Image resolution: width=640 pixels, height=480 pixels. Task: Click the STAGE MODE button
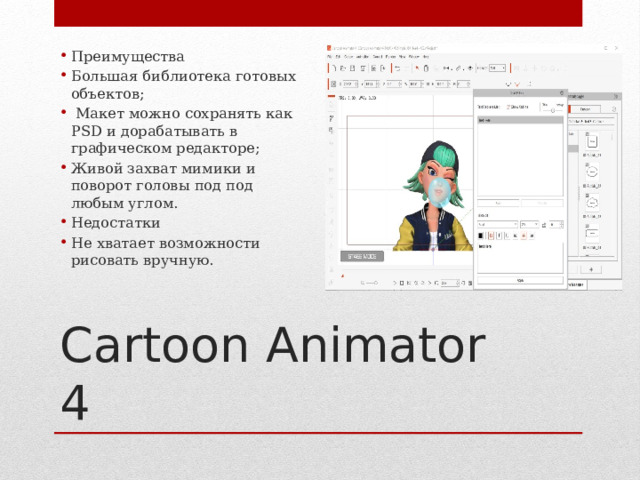pos(362,256)
